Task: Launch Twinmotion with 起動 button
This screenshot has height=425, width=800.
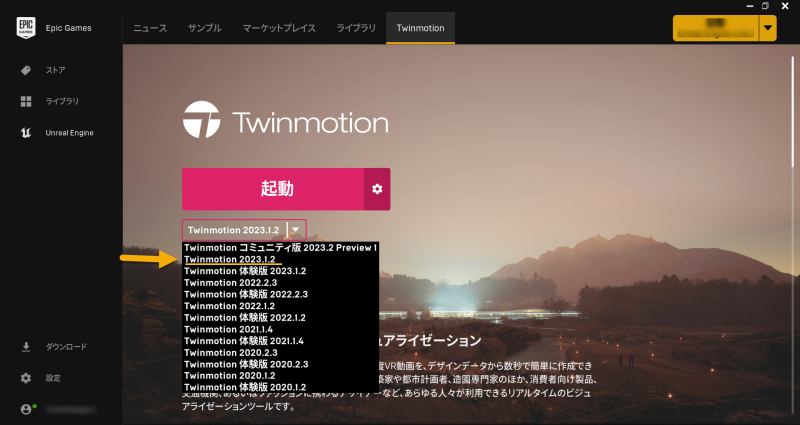Action: tap(273, 189)
